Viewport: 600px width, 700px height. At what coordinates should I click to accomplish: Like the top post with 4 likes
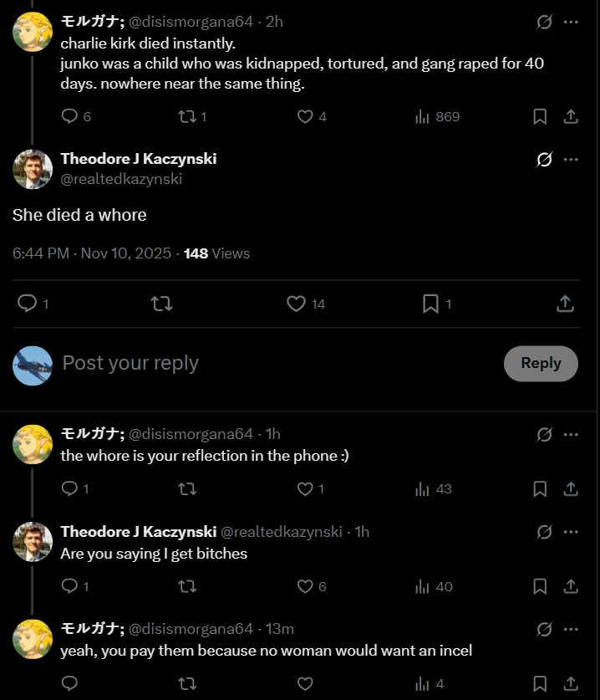306,117
